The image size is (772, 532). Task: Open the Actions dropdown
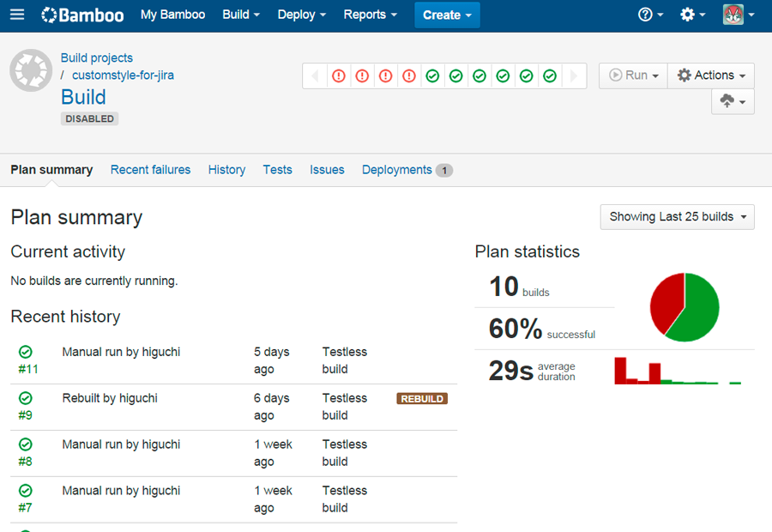(x=711, y=76)
